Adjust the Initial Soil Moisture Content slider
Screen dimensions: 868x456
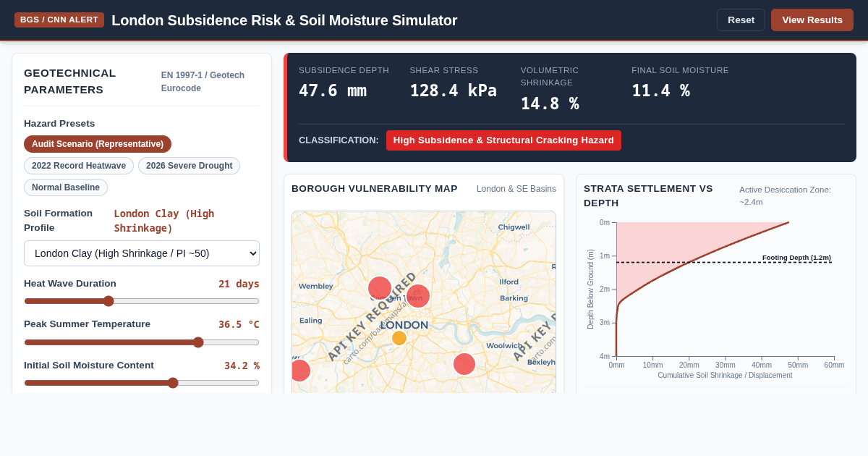tap(142, 383)
